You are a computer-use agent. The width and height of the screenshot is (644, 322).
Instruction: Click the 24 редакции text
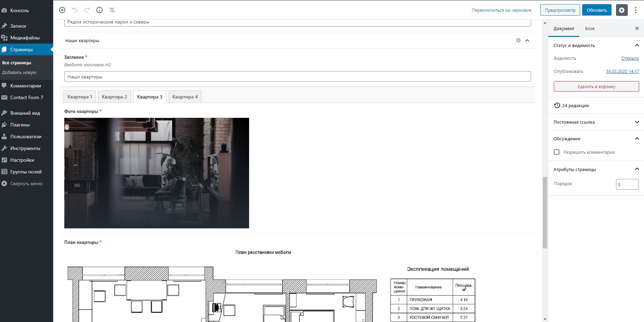point(575,106)
